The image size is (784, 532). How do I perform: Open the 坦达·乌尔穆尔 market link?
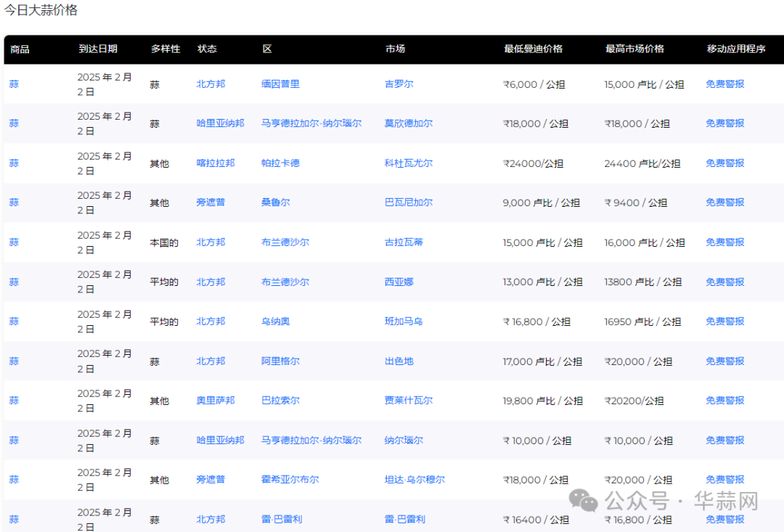[x=415, y=480]
